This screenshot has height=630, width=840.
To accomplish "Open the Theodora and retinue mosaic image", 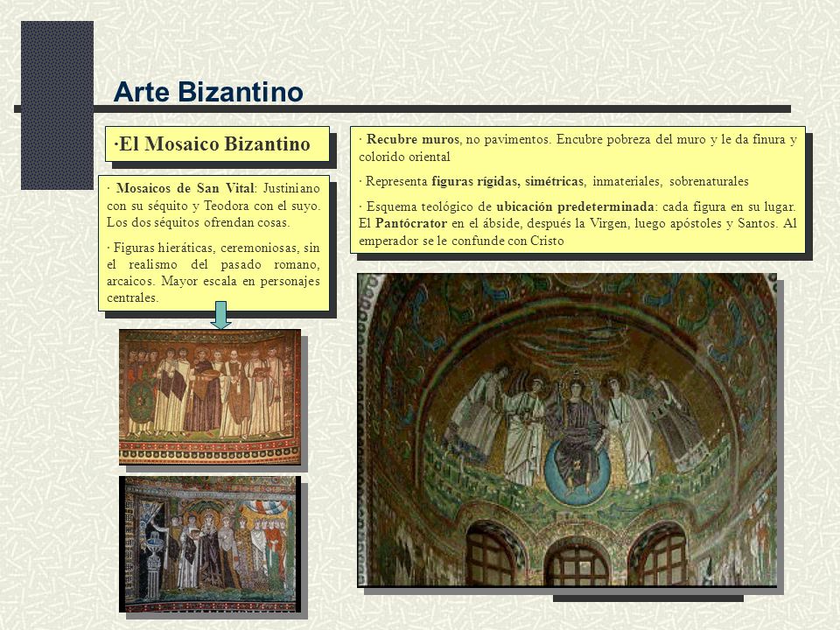I will [x=209, y=543].
